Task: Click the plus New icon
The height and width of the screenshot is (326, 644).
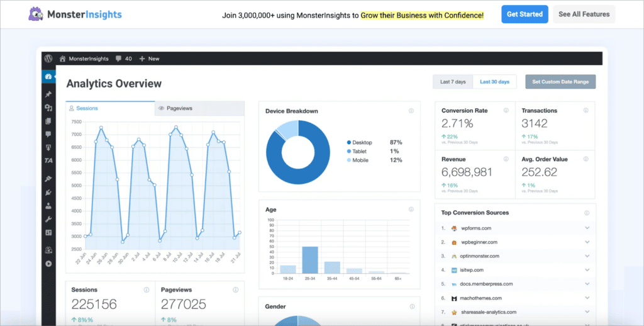Action: [x=142, y=59]
